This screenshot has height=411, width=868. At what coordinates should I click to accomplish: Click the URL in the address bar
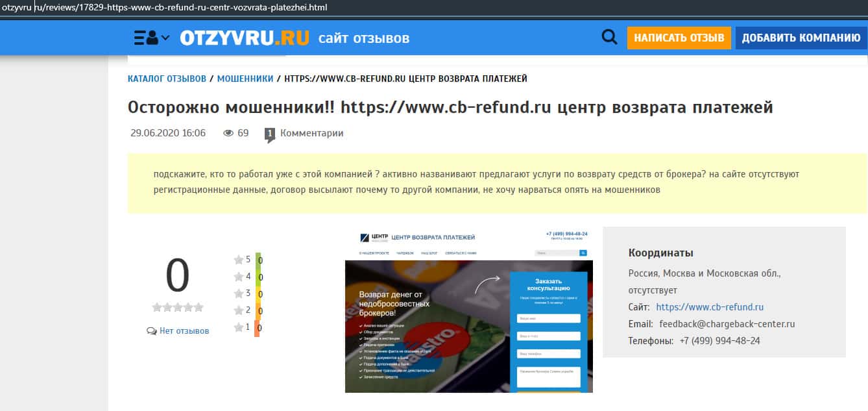coord(165,8)
